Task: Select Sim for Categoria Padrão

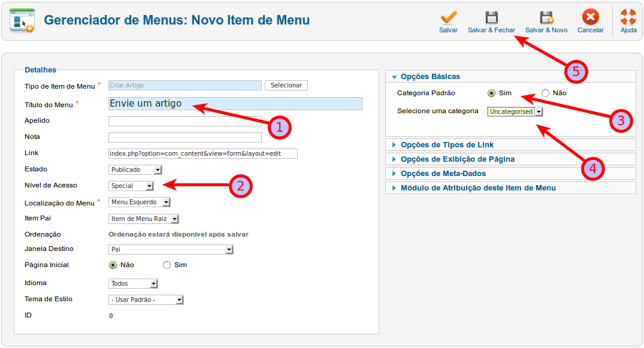Action: pyautogui.click(x=491, y=93)
